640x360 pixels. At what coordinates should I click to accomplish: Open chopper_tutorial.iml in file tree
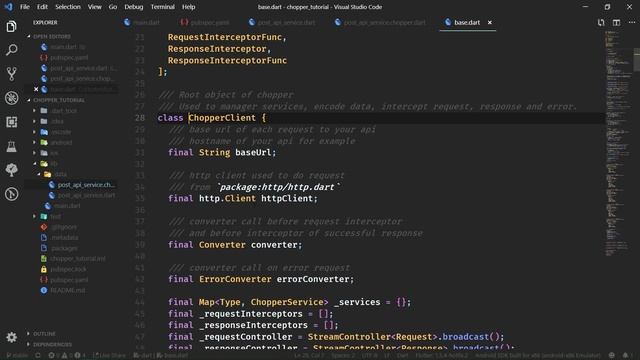tap(78, 259)
